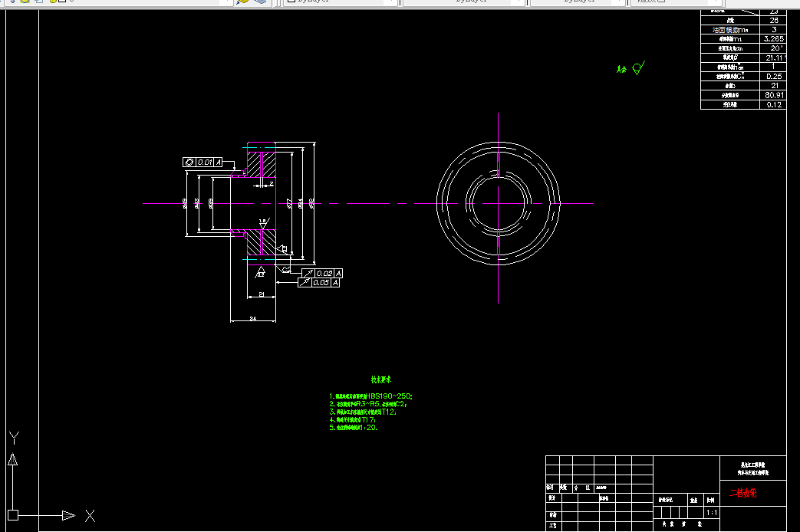Select the 20° pressure angle table cell

tap(773, 48)
